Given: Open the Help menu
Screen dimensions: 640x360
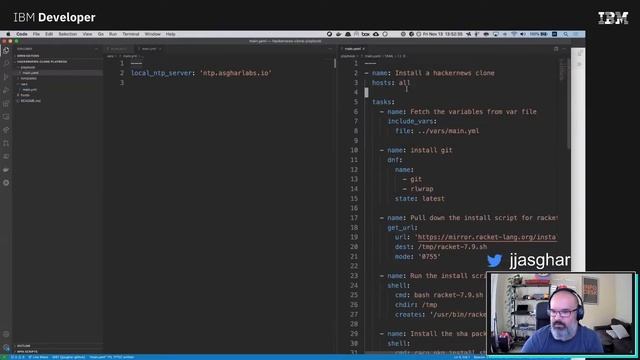Looking at the screenshot, I should point(170,34).
